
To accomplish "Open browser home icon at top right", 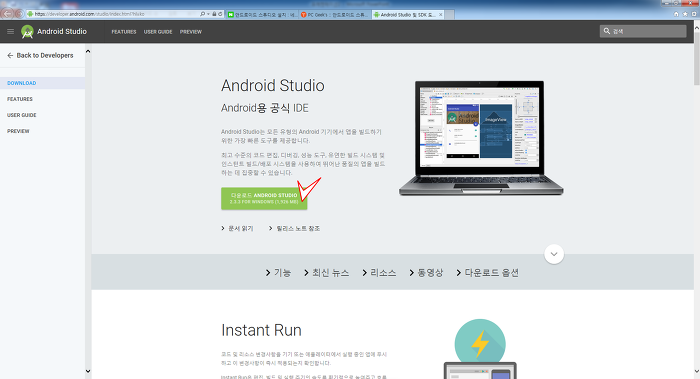I will 676,14.
